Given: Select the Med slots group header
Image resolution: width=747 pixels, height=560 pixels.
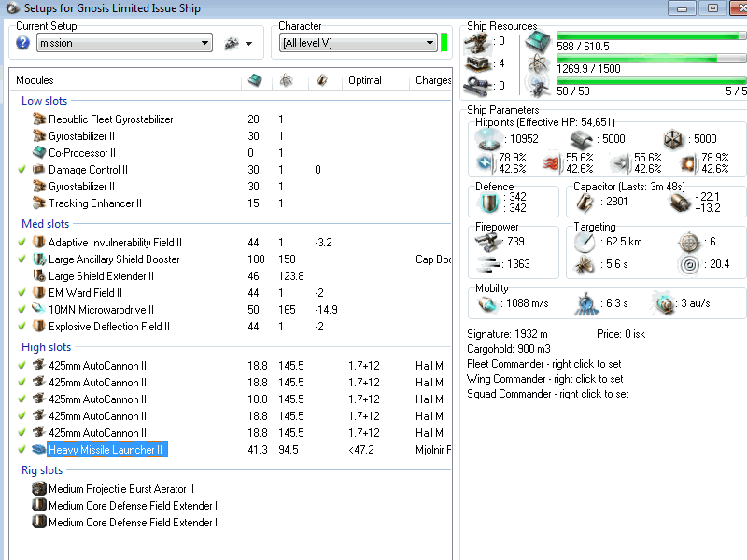Looking at the screenshot, I should point(45,224).
